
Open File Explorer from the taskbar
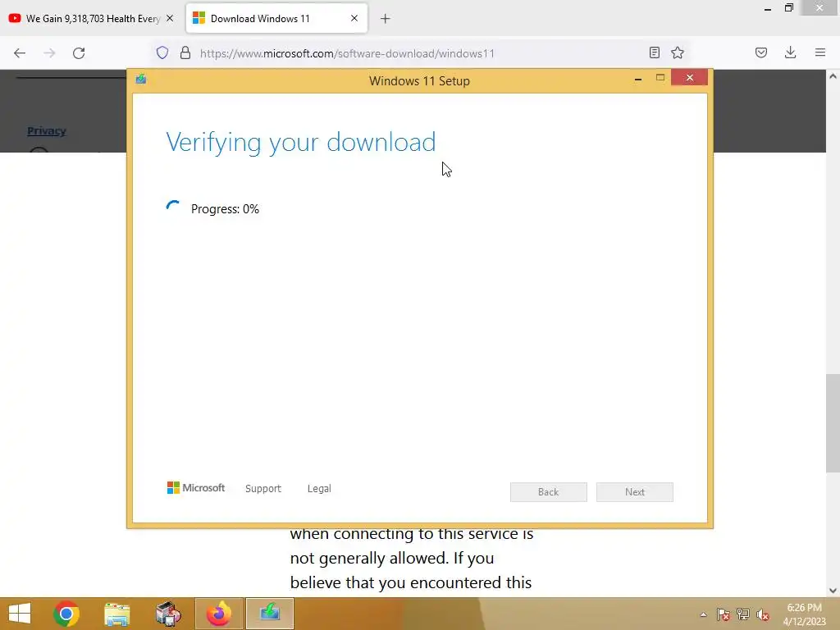(116, 614)
